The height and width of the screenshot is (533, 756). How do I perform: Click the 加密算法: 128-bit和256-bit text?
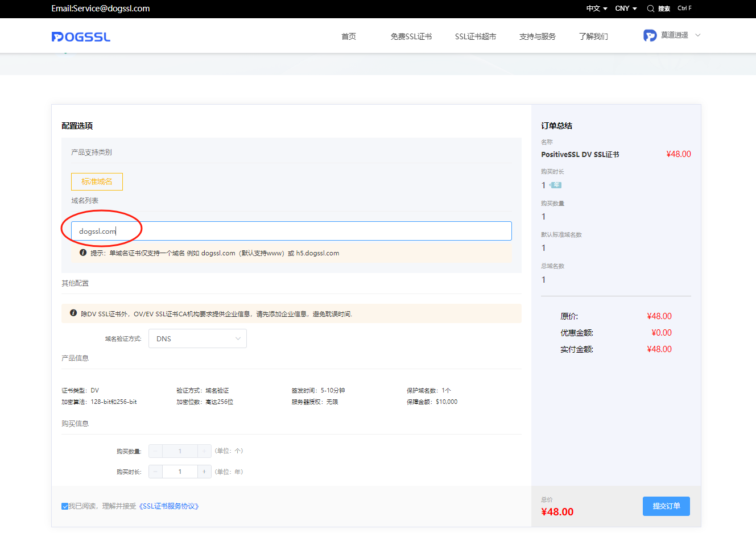coord(99,402)
